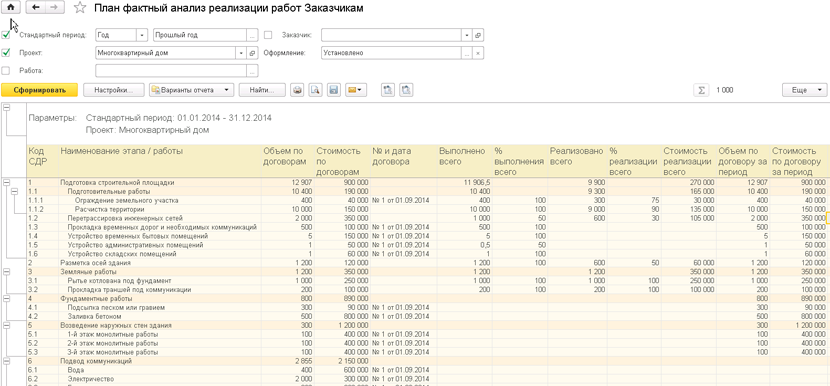Collapse the Подготовка строительной площадки group

click(x=7, y=182)
